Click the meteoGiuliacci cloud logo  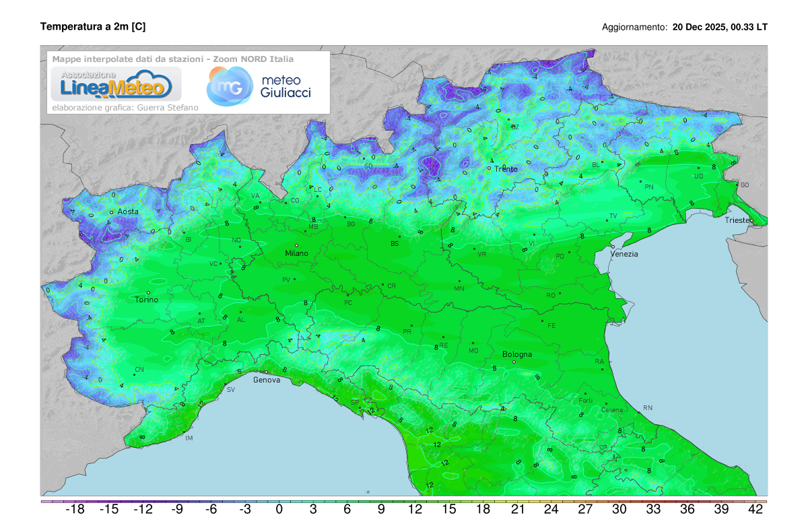point(230,86)
